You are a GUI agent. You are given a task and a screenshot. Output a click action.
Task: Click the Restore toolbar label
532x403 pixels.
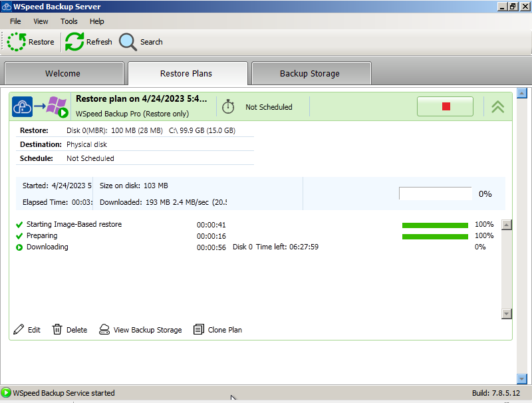[41, 42]
